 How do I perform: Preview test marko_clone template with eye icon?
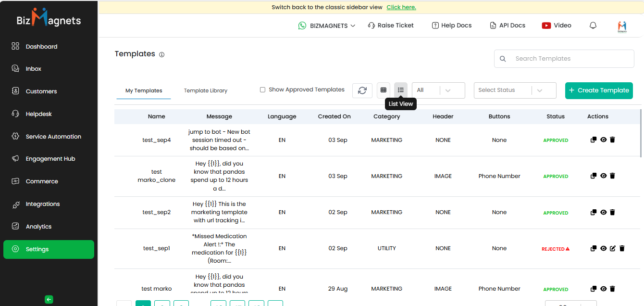coord(603,176)
